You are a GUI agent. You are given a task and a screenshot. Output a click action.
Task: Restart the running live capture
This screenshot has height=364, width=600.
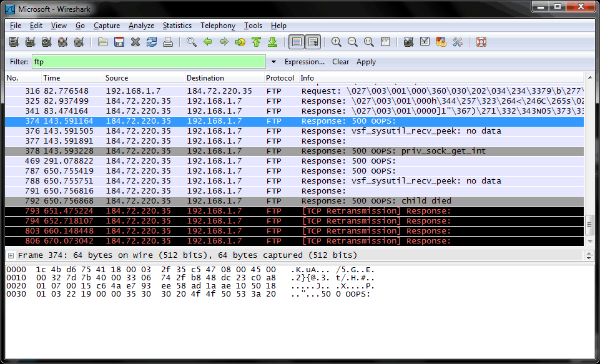click(x=79, y=42)
